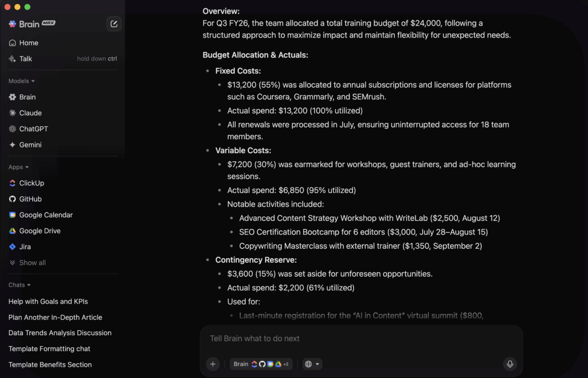The height and width of the screenshot is (378, 588).
Task: Select the Claude model
Action: [63, 113]
